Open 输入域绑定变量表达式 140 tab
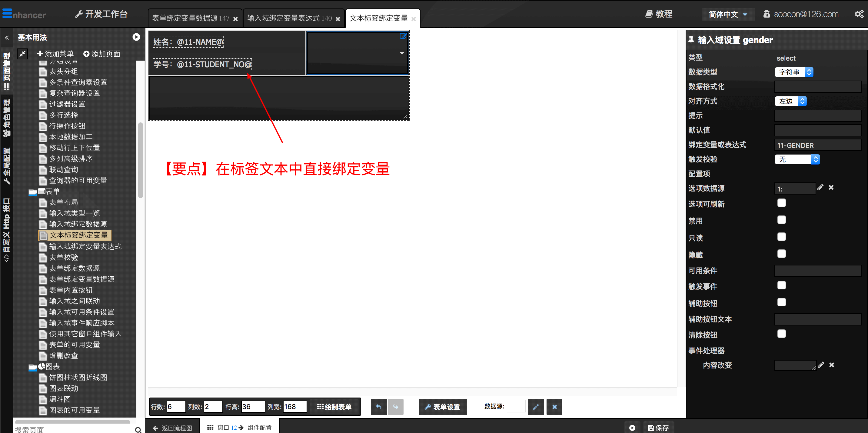 pyautogui.click(x=289, y=18)
